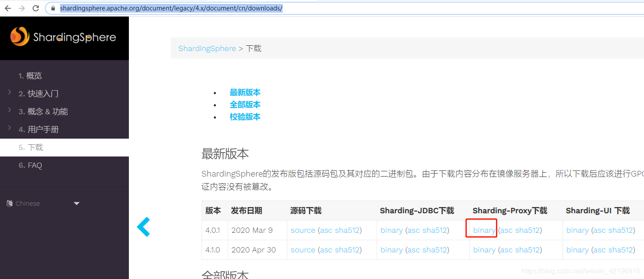
Task: Download 4.1.0 Sharding-JDBC binary
Action: pos(391,250)
